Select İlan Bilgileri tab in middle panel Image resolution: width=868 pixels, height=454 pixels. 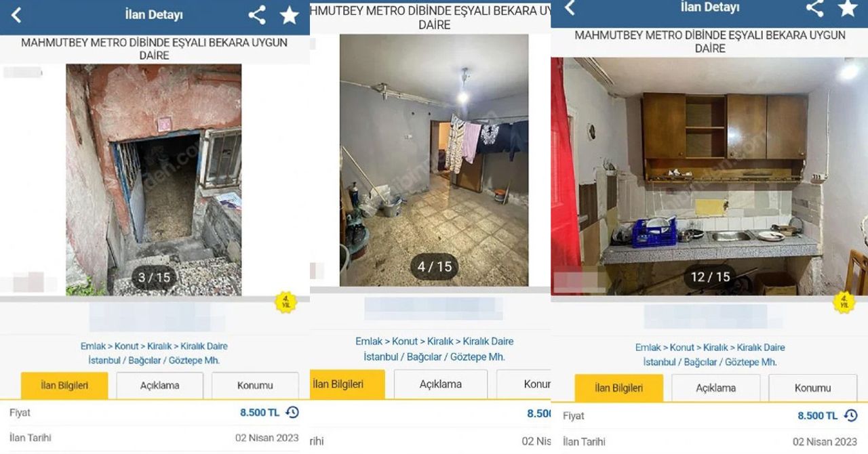pyautogui.click(x=347, y=384)
